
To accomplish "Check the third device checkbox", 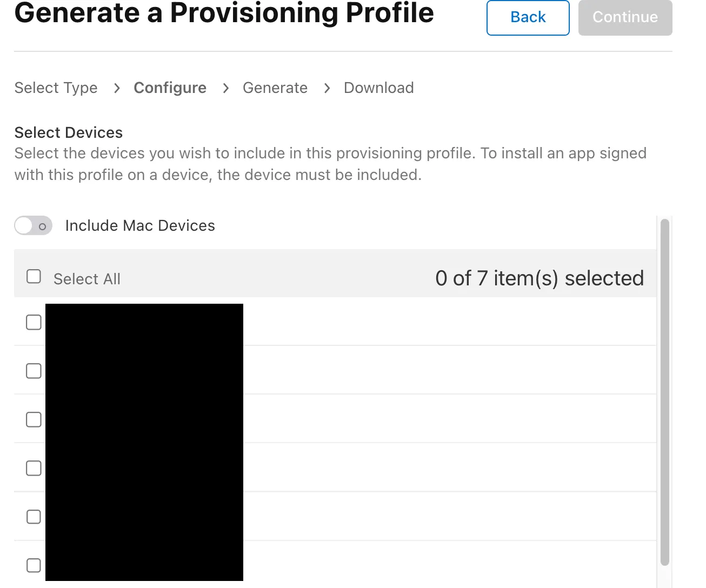I will (x=34, y=420).
